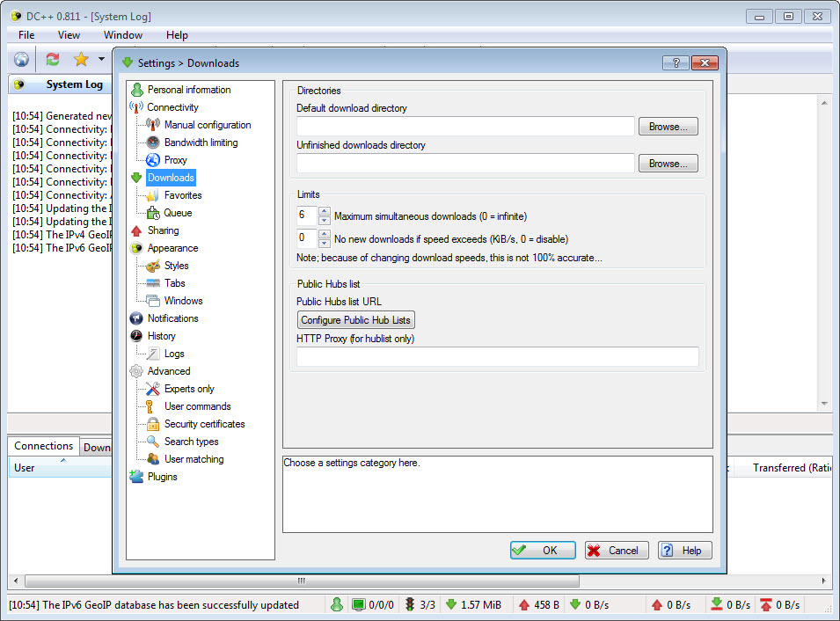Click the Proxy globe icon
Screen dimensions: 840x621
tap(153, 160)
